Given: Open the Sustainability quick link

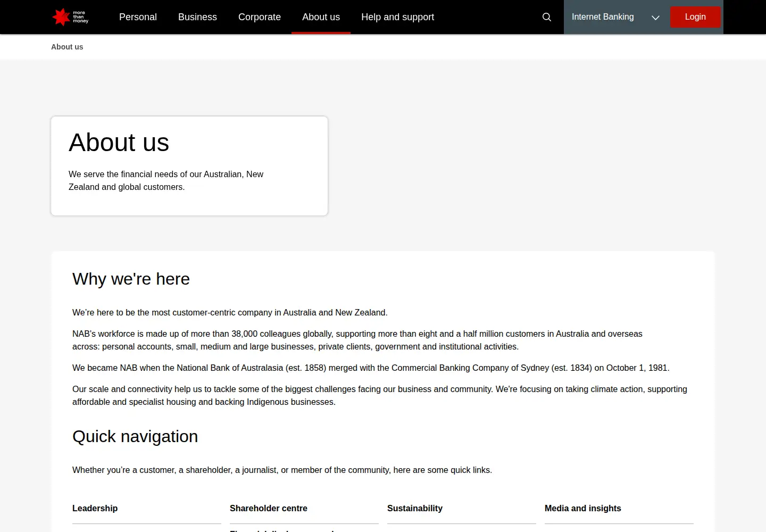Looking at the screenshot, I should [415, 508].
